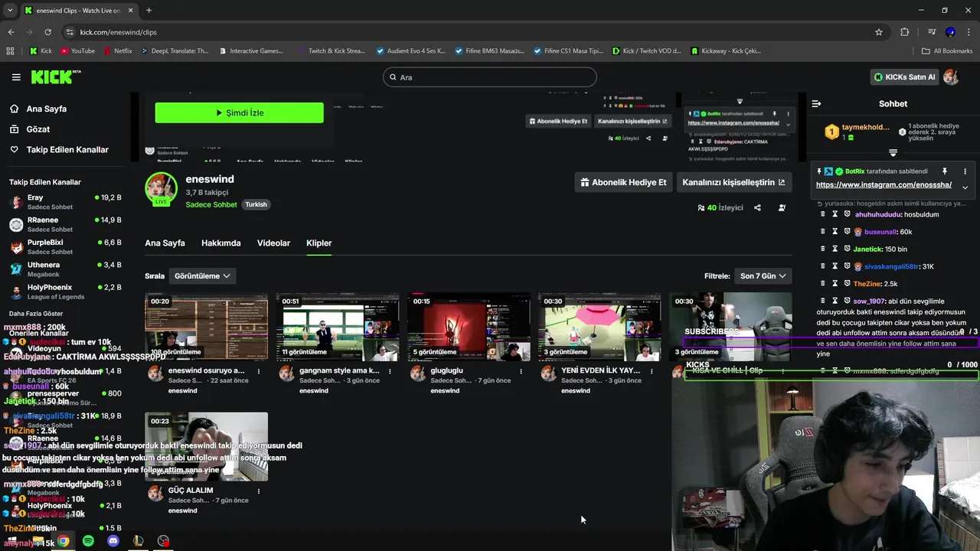Open Discord from the taskbar
Image resolution: width=980 pixels, height=551 pixels.
pos(113,541)
